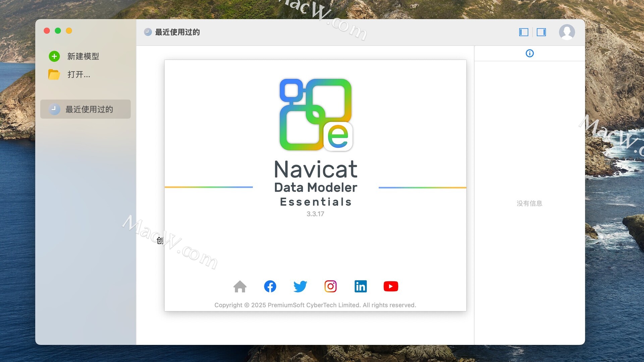
Task: Open the LinkedIn link icon
Action: coord(361,286)
